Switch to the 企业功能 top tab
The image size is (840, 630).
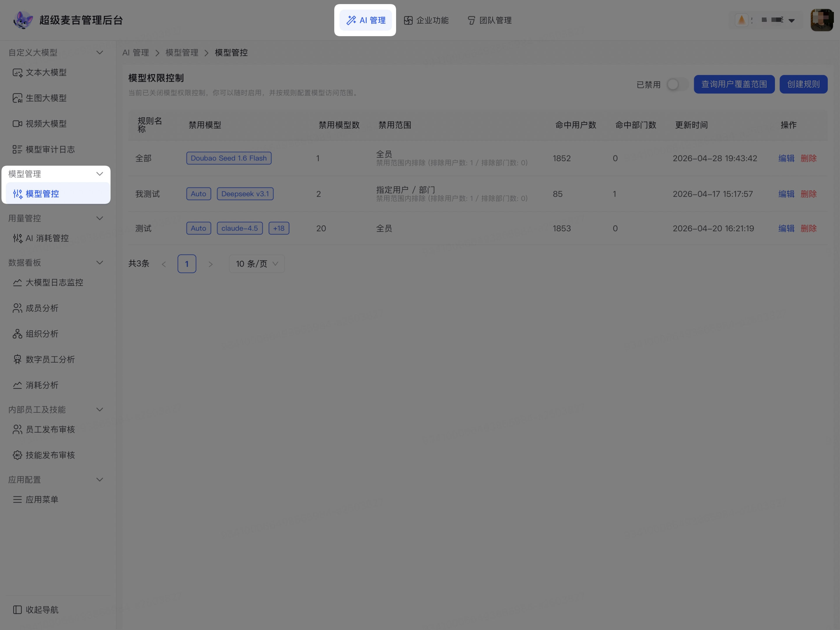click(x=426, y=20)
